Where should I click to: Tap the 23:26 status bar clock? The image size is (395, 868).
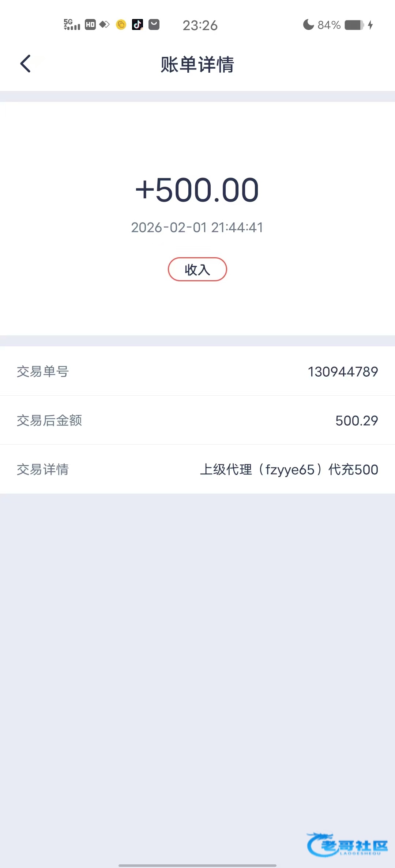(x=200, y=25)
